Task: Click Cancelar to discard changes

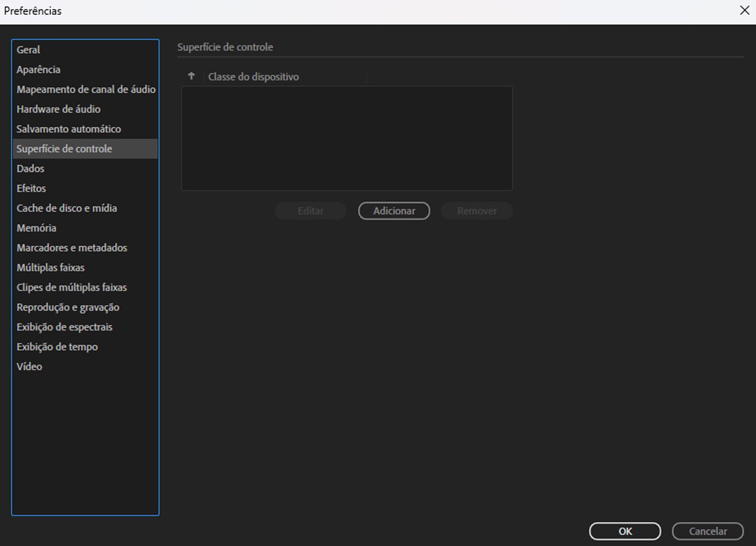Action: 708,531
